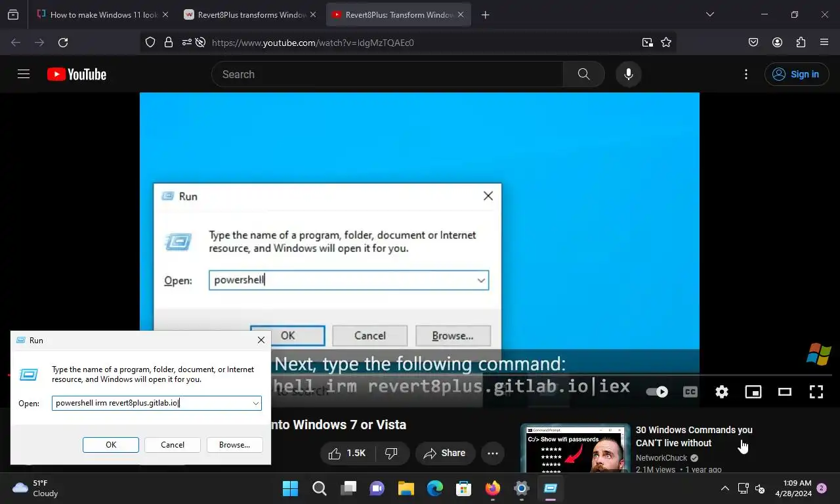Screen dimensions: 840x504
Task: Open the extensions puzzle icon
Action: point(801,42)
